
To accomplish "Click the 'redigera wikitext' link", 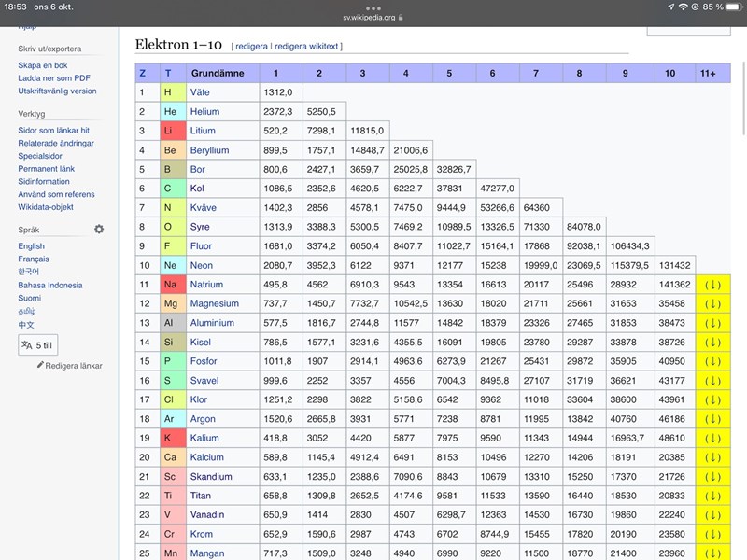I will (x=306, y=46).
